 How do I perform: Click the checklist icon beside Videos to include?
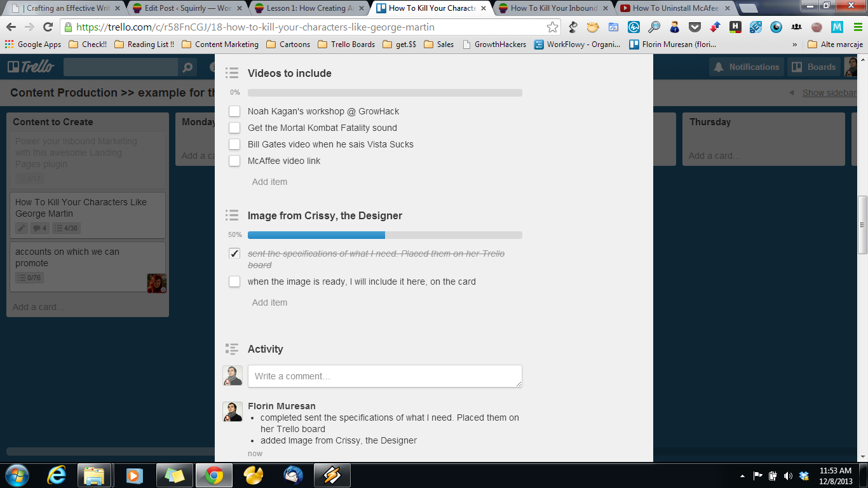click(x=232, y=73)
